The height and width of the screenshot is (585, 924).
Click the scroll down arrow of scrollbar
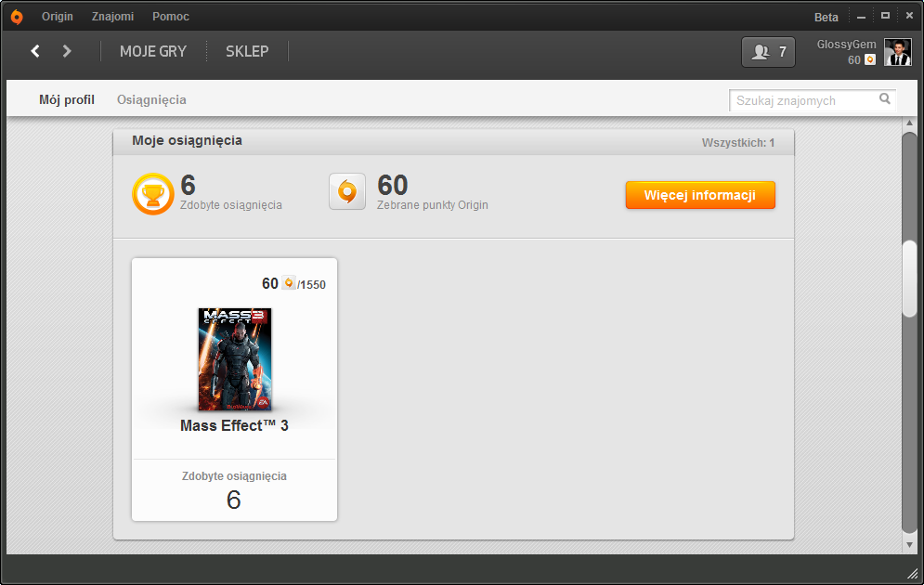[909, 543]
